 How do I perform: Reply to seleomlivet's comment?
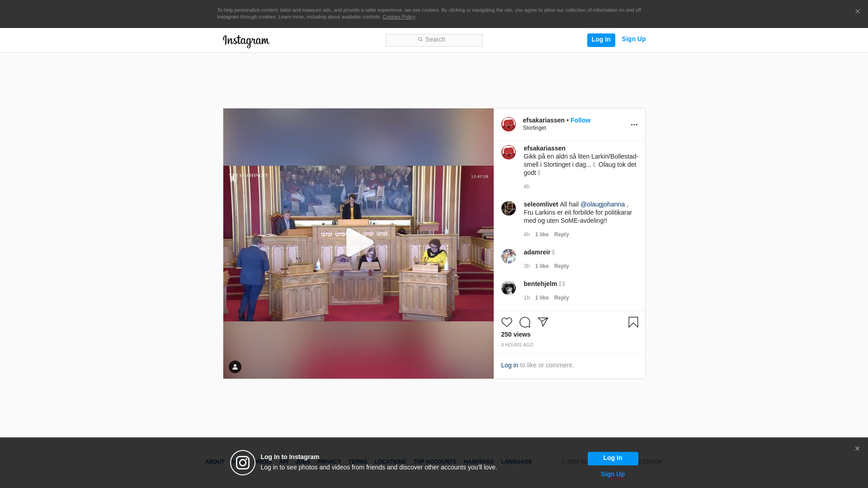561,235
